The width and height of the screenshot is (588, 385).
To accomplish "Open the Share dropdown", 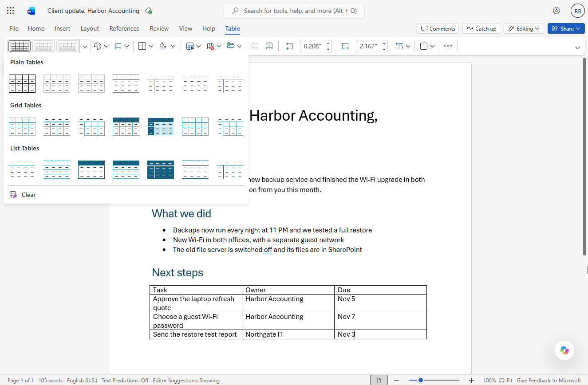I will pyautogui.click(x=566, y=28).
